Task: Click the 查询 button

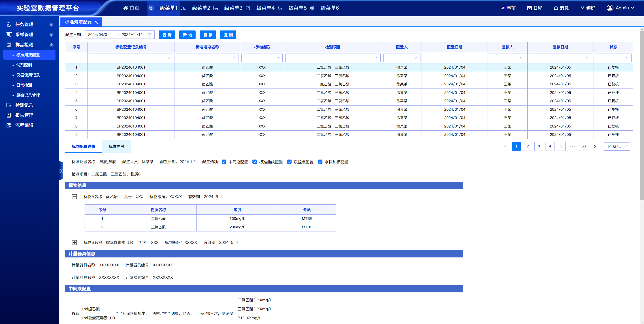Action: click(167, 35)
